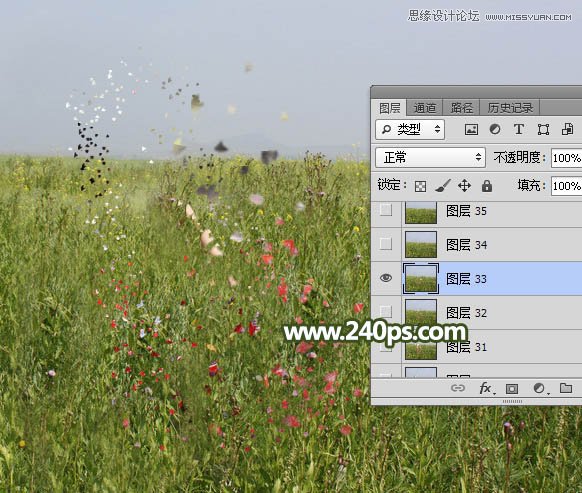Lock layer position move icon
Viewport: 582px width, 493px height.
click(x=464, y=186)
